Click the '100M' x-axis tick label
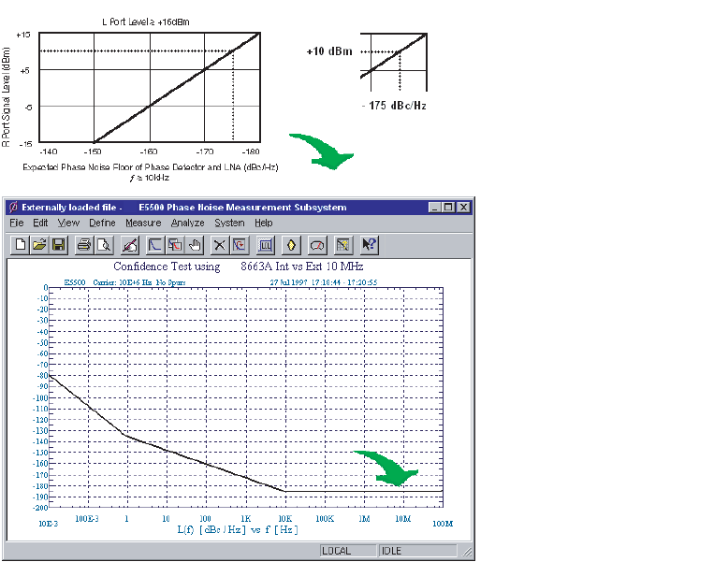The image size is (728, 562). pyautogui.click(x=443, y=524)
